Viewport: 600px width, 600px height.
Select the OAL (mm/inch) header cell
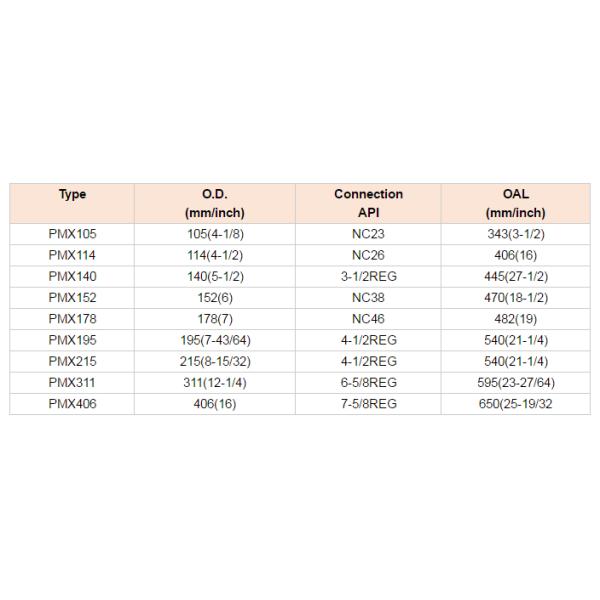515,203
